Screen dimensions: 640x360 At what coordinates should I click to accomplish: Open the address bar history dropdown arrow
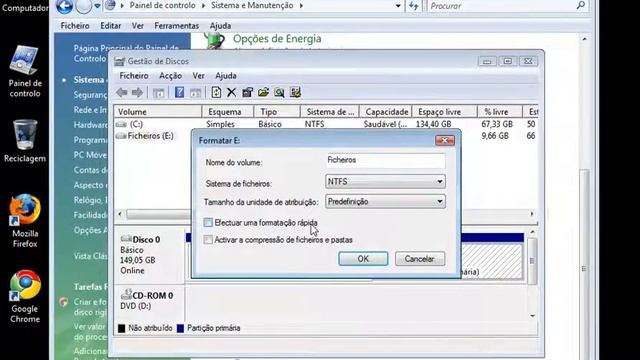pos(398,6)
